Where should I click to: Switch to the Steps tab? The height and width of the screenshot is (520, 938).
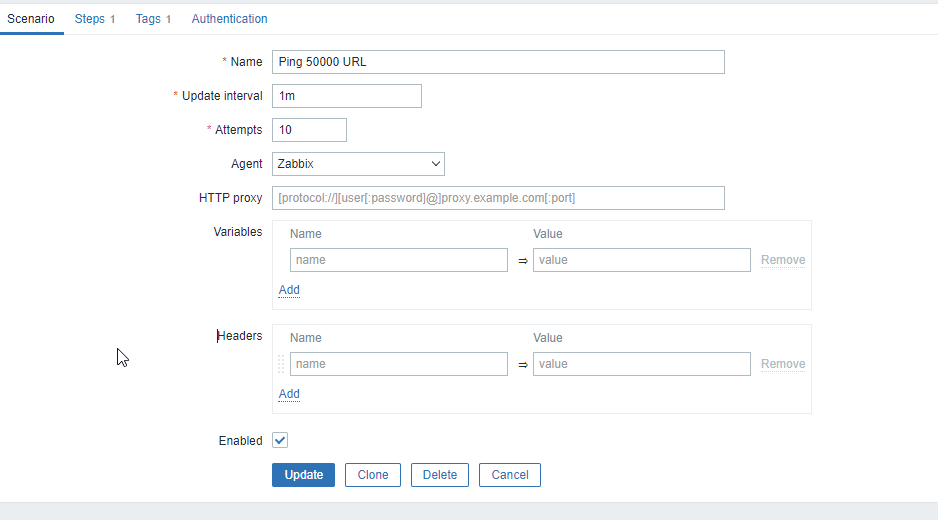94,19
